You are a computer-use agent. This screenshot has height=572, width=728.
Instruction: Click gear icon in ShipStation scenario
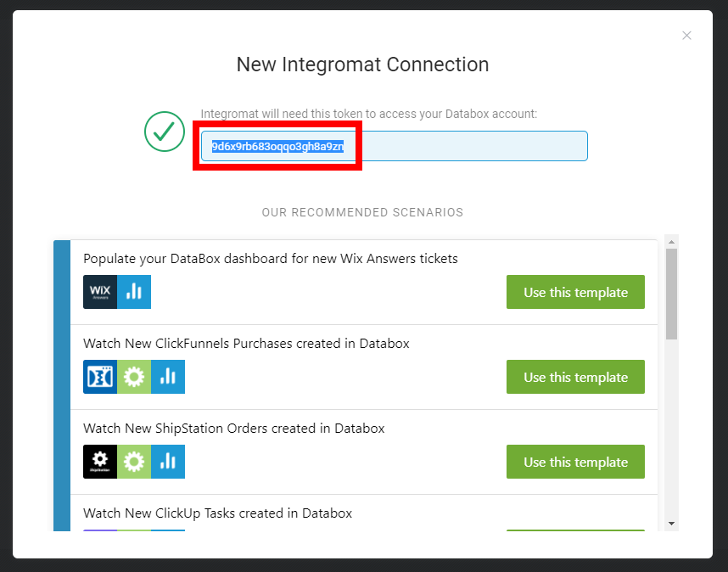coord(134,462)
